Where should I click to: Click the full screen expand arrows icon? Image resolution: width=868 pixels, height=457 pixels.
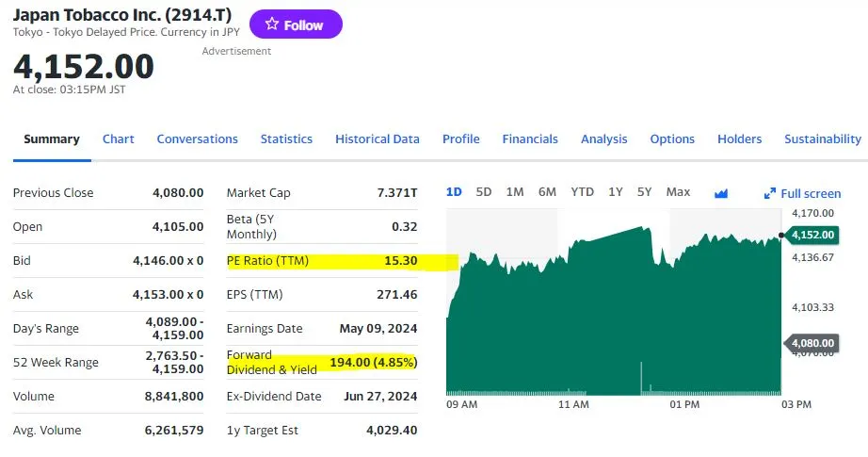769,193
